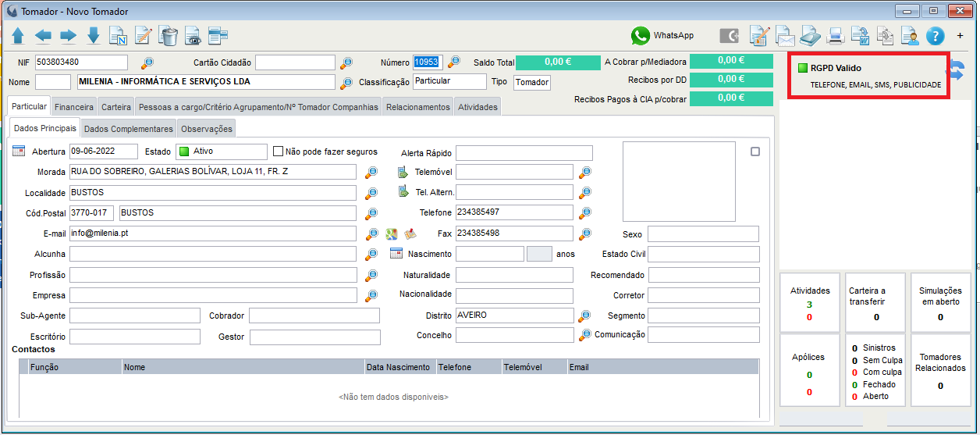Switch to the Financeira tab

click(74, 107)
